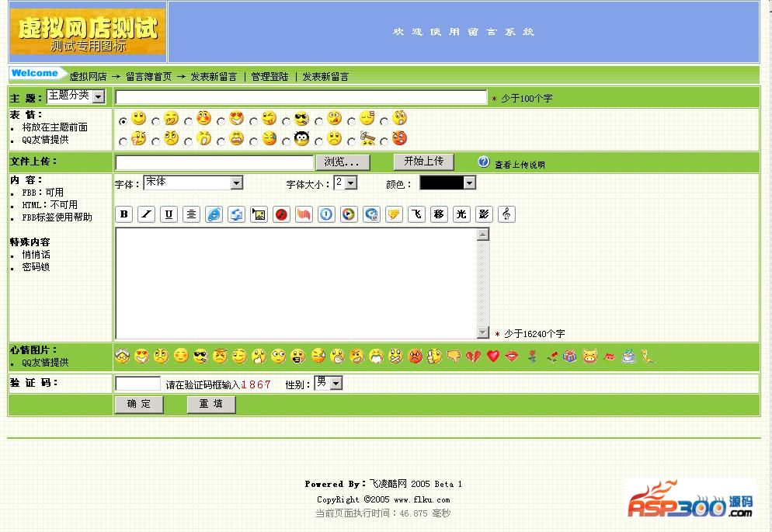Apply the 飞 fly text effect
This screenshot has height=532, width=772.
click(416, 214)
